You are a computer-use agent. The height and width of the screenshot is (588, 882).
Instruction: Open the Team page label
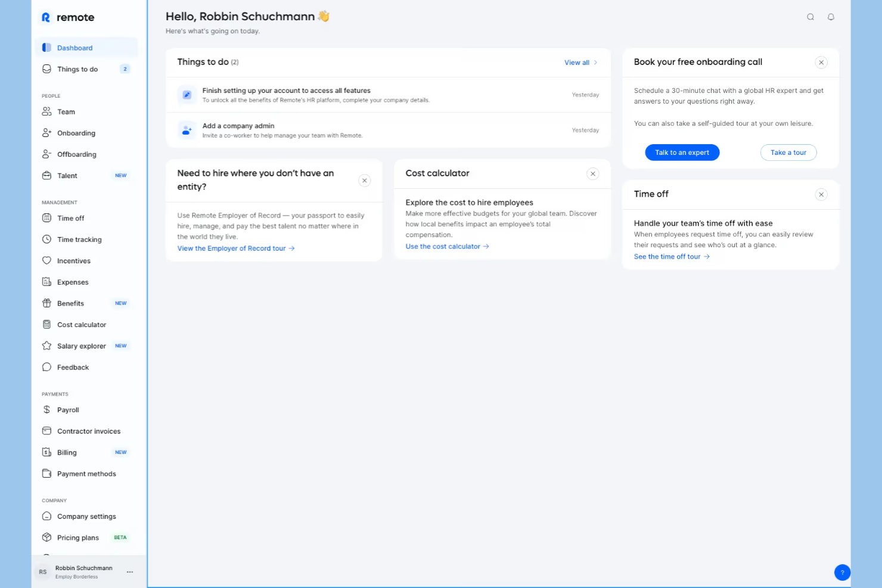(66, 112)
